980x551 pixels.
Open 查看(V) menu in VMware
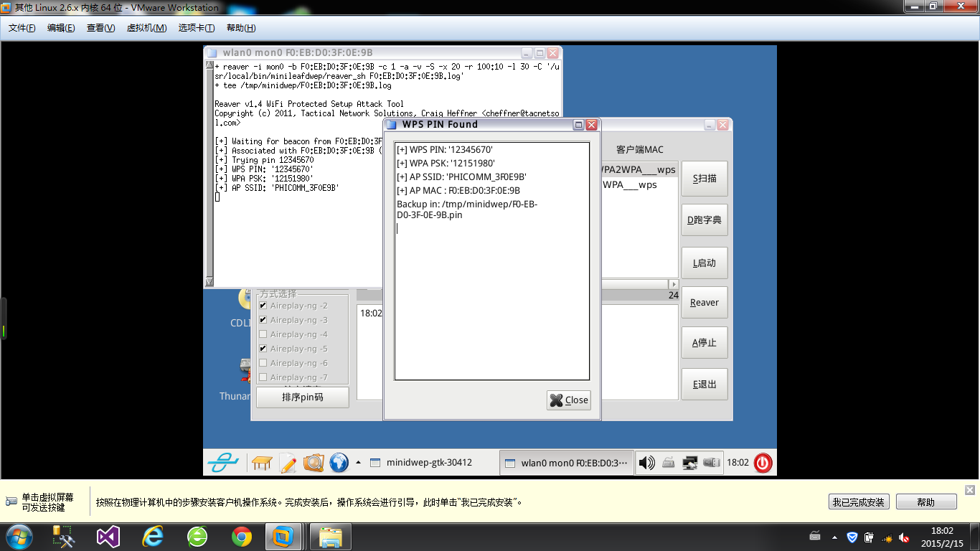[x=100, y=28]
